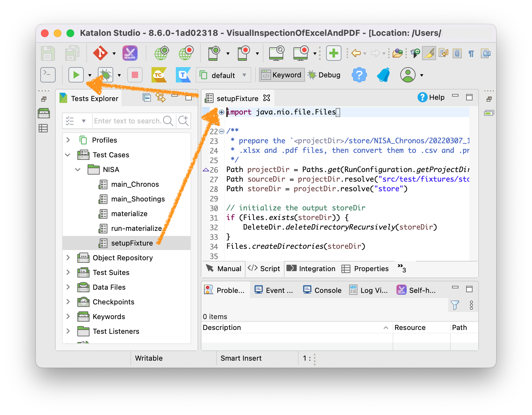532x415 pixels.
Task: Click the Help link in editor
Action: [431, 97]
